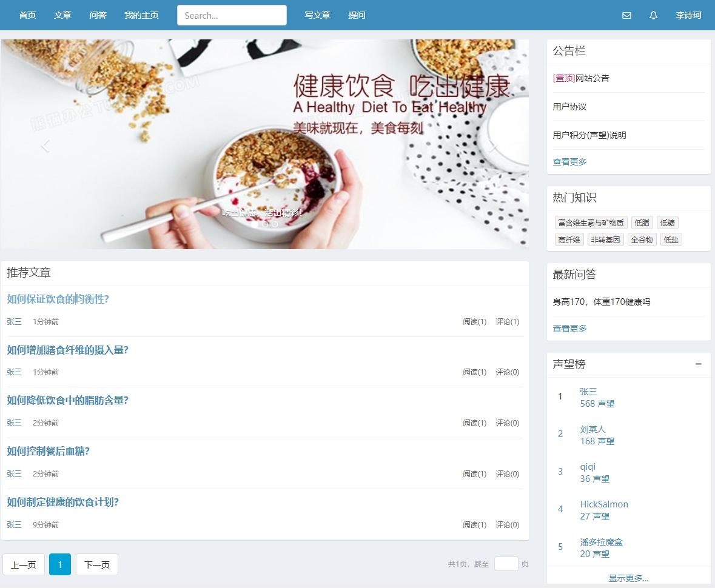
Task: Open qiqi's profile in the 声望榜
Action: 588,467
